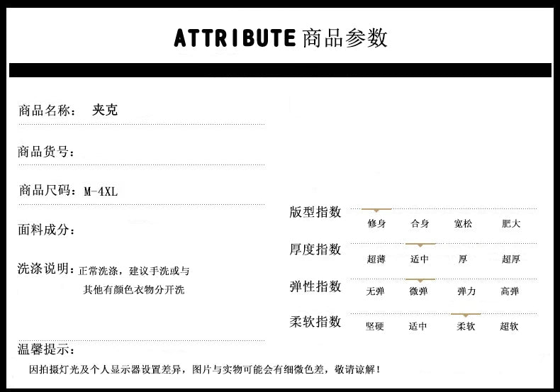Choose 适中 in the 厚度指数 row
This screenshot has height=392, width=560.
420,259
